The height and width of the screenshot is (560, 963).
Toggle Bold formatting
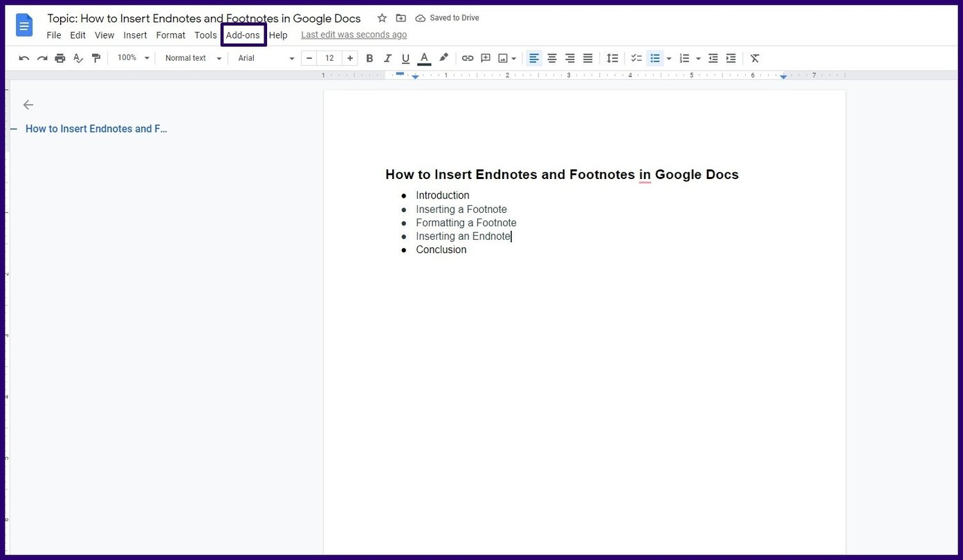click(x=369, y=58)
